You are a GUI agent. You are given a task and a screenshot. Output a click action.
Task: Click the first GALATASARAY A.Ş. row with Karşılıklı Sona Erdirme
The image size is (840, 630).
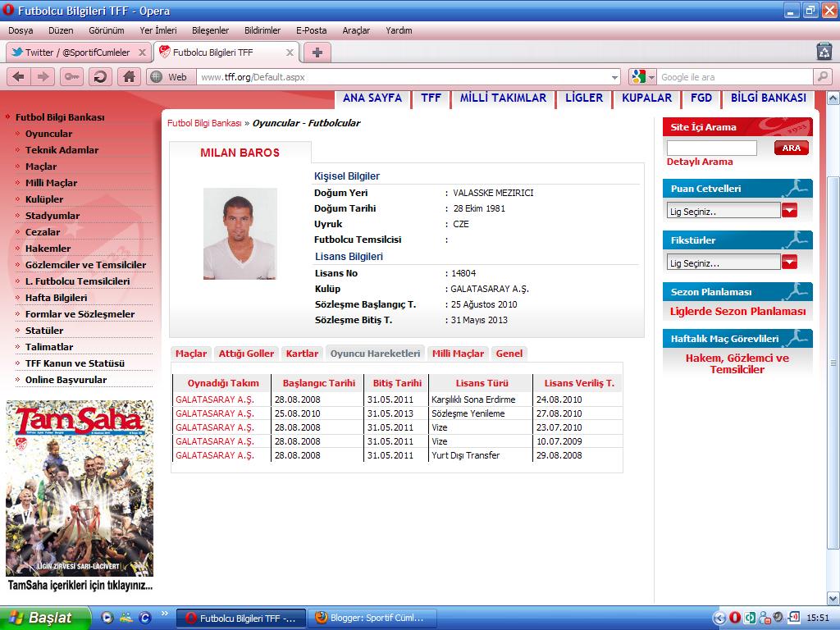click(x=215, y=399)
